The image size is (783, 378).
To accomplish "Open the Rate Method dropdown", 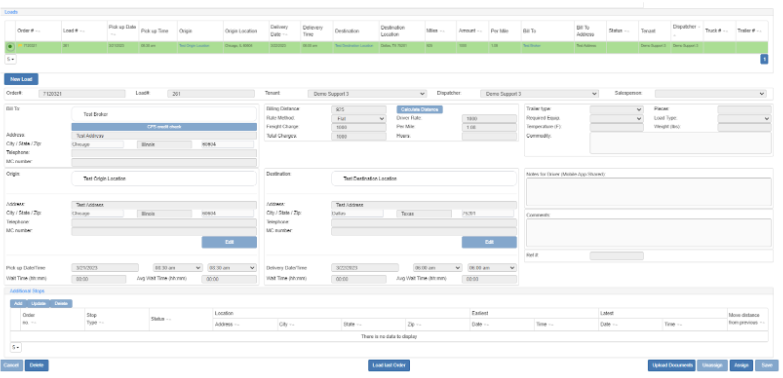I will (359, 118).
